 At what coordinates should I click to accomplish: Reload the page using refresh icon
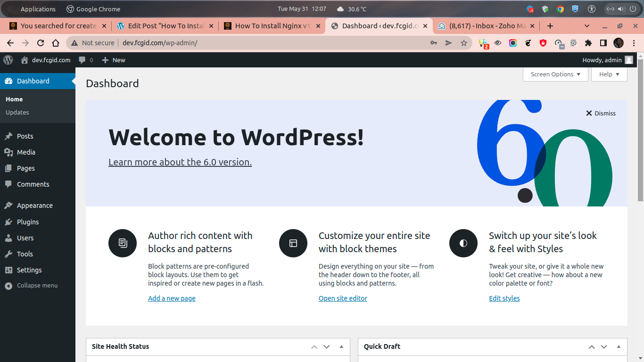[41, 43]
